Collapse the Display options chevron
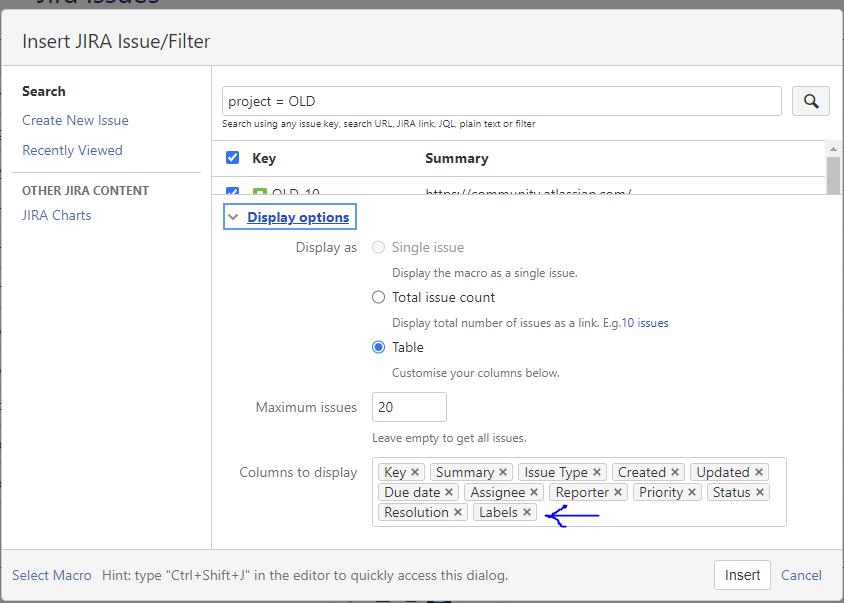Viewport: 844px width, 603px height. (233, 217)
